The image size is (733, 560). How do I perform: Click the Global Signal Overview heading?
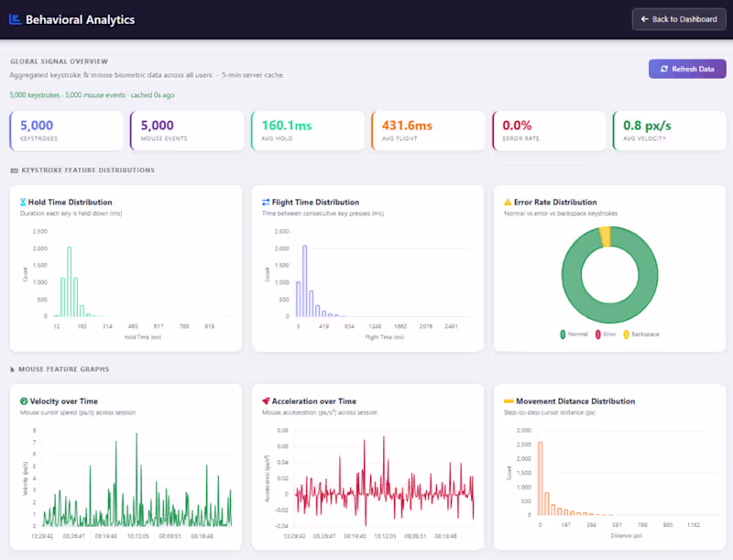coord(60,61)
